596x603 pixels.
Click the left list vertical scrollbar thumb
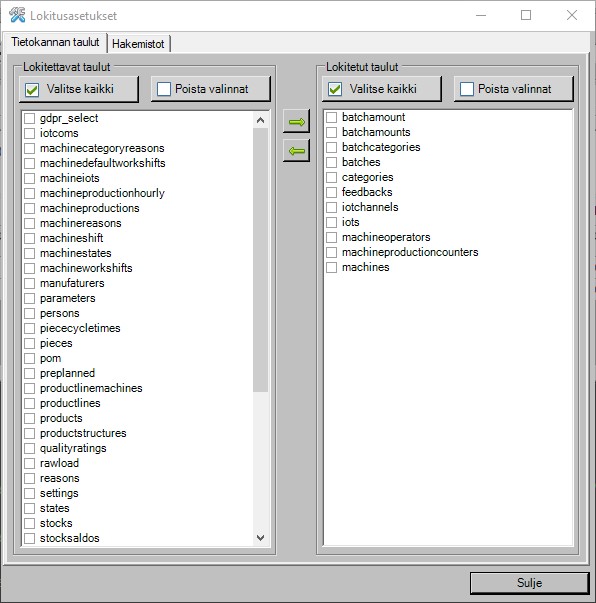click(x=260, y=260)
